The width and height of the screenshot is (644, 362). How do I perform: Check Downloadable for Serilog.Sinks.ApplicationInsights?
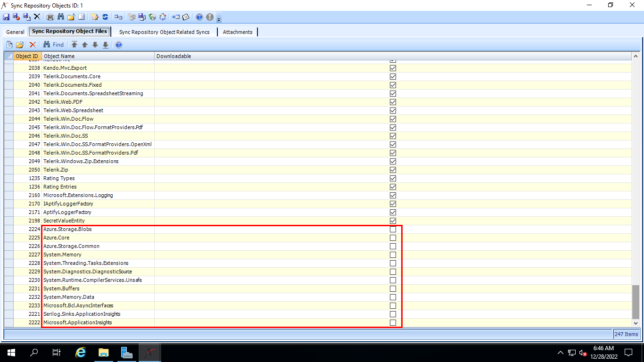click(x=393, y=314)
